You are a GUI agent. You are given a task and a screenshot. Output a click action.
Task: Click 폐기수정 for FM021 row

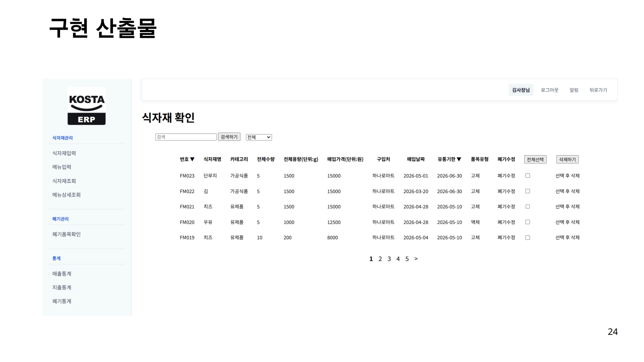click(506, 206)
